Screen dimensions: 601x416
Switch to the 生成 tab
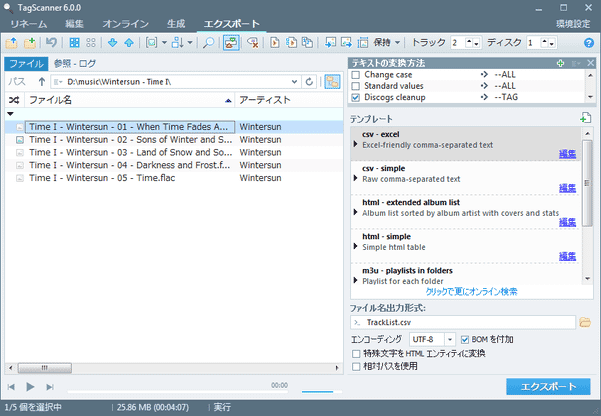176,24
